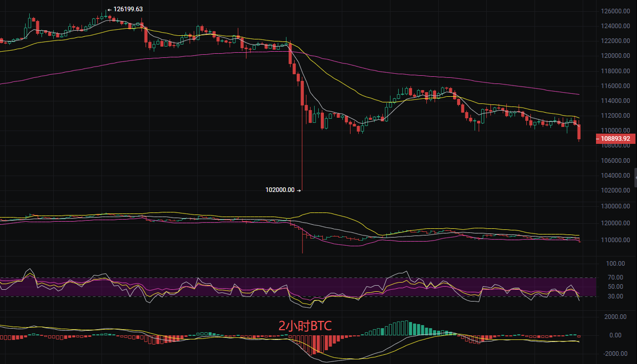Image resolution: width=637 pixels, height=364 pixels.
Task: Click the 126199.63 high price marker
Action: pyautogui.click(x=128, y=9)
